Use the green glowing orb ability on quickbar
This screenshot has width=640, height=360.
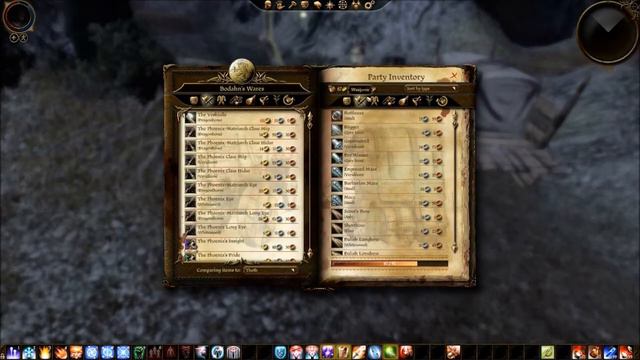390,352
